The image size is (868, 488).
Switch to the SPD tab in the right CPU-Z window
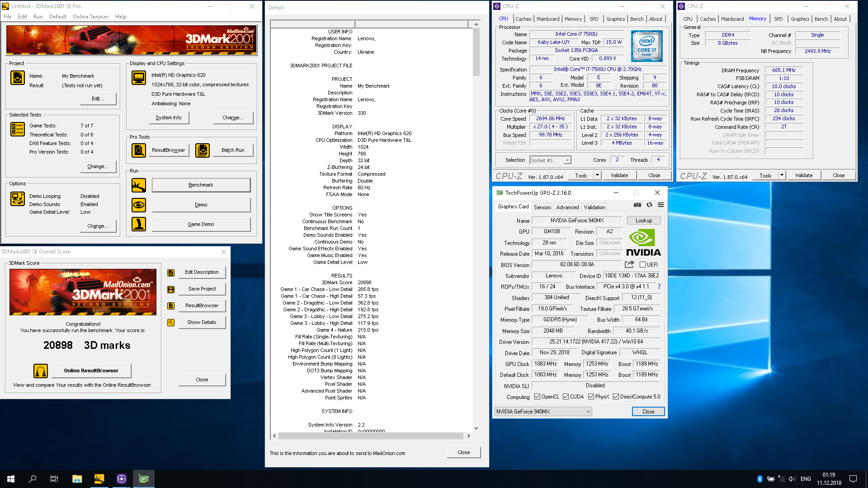[778, 19]
